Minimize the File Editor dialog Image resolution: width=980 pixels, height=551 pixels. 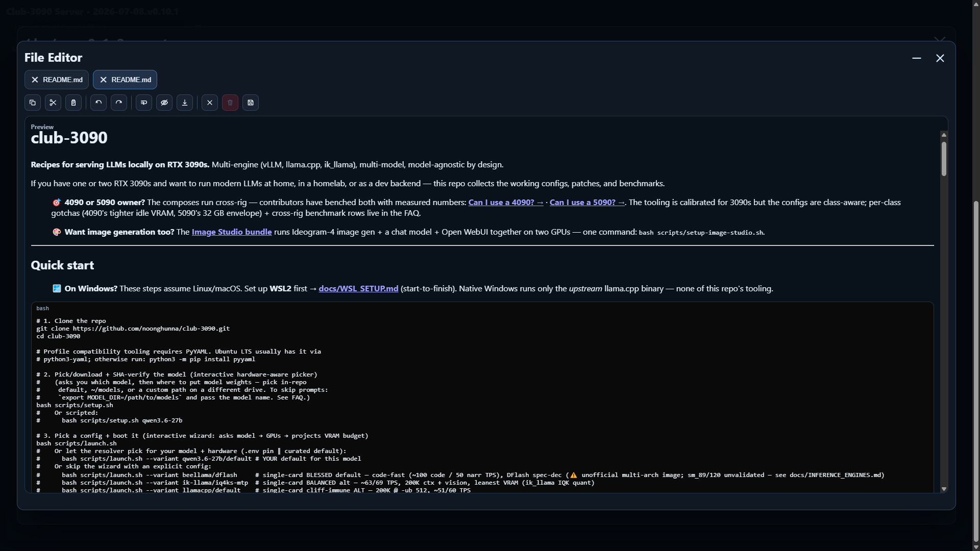pos(917,58)
